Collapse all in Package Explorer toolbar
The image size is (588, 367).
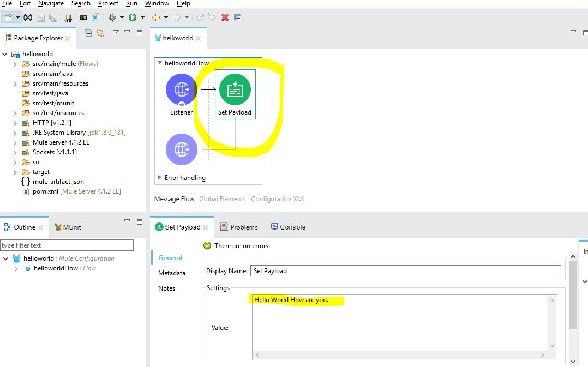tap(88, 33)
